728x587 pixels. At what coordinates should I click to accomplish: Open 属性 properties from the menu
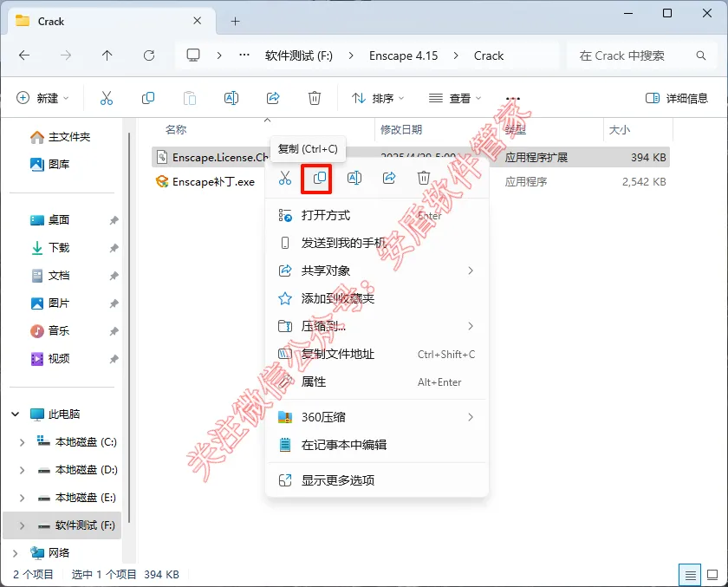377,382
